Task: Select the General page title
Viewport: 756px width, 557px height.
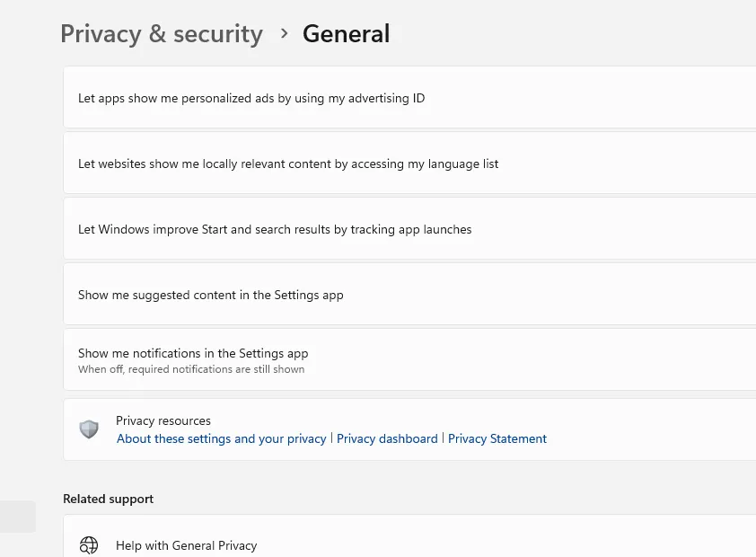Action: point(347,34)
